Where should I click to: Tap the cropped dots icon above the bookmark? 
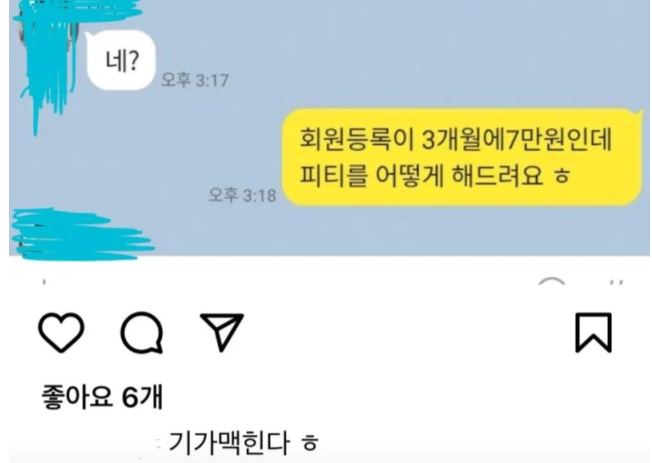616,282
